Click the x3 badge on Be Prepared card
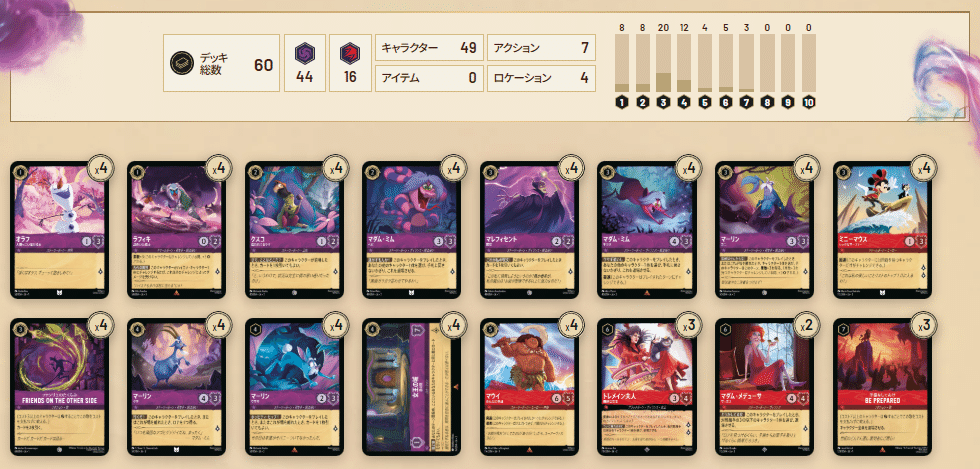Viewport: 980px width, 469px height. pos(922,326)
